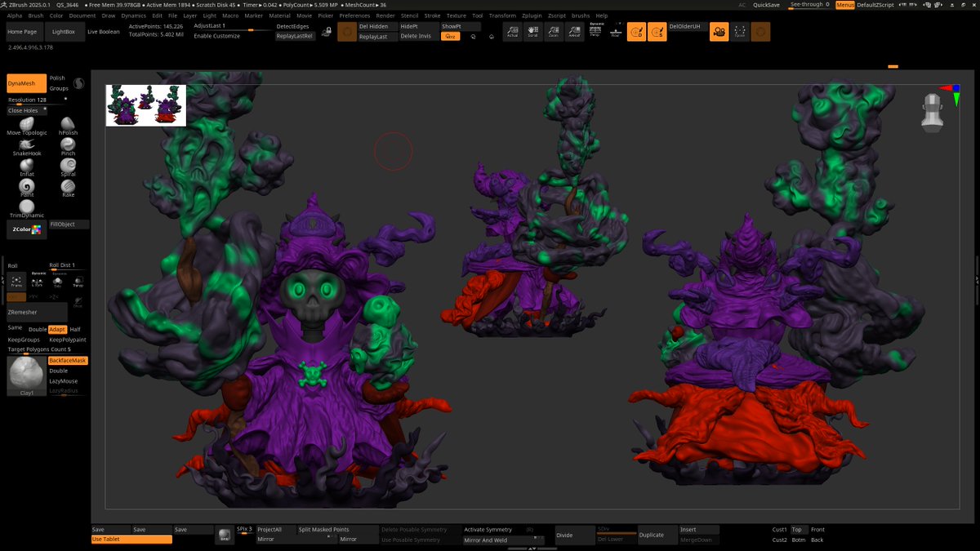Open the Brush menu
The width and height of the screenshot is (980, 551).
click(x=36, y=16)
